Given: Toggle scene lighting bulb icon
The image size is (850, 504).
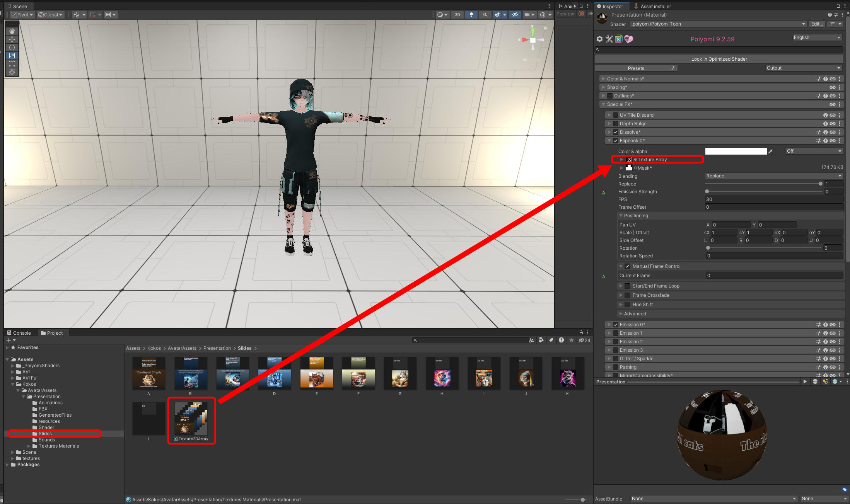Looking at the screenshot, I should [x=471, y=15].
